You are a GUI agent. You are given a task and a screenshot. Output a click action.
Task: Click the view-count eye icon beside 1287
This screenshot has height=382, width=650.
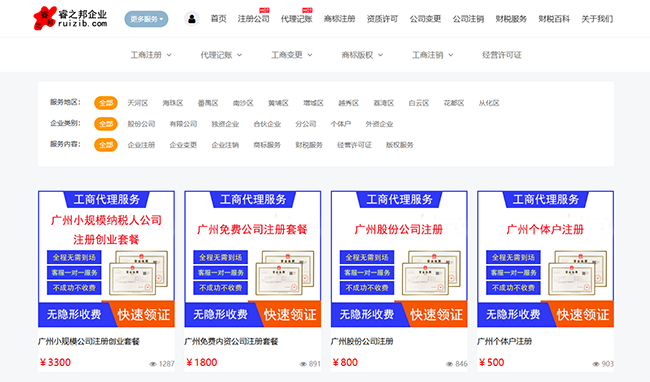tap(153, 364)
